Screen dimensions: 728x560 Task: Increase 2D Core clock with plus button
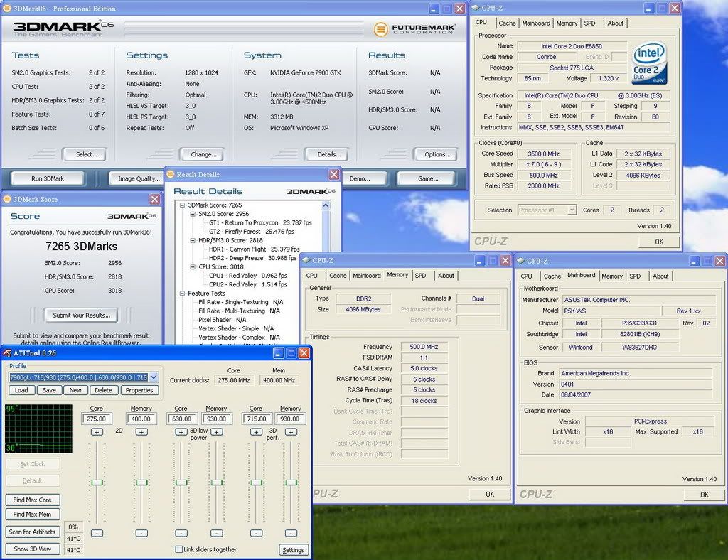coord(97,432)
